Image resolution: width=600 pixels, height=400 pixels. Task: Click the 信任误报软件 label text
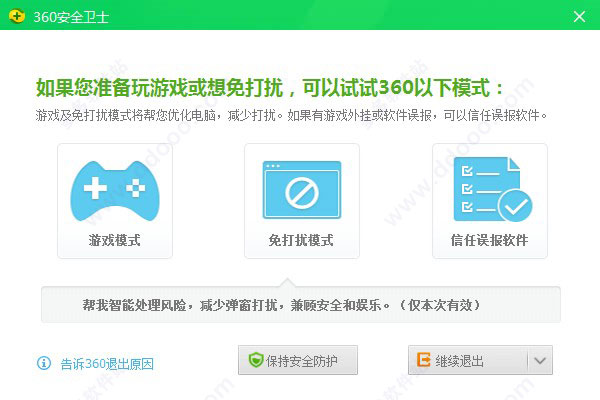(489, 240)
